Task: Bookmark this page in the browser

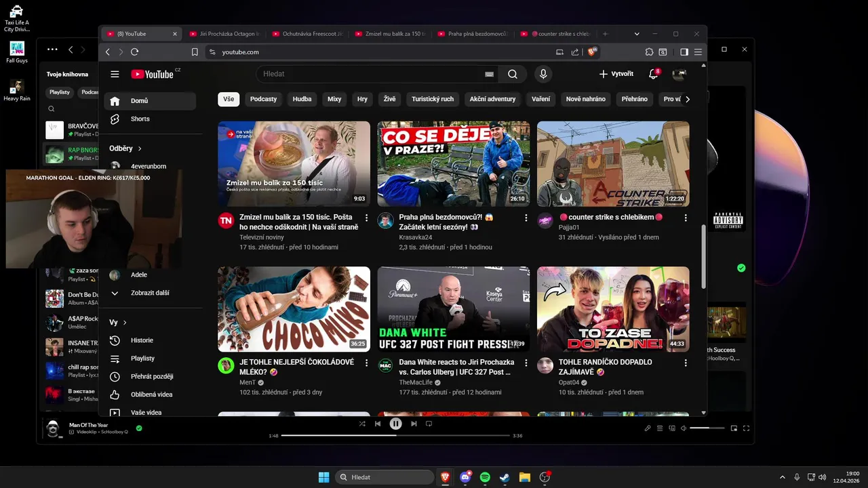Action: [x=195, y=52]
